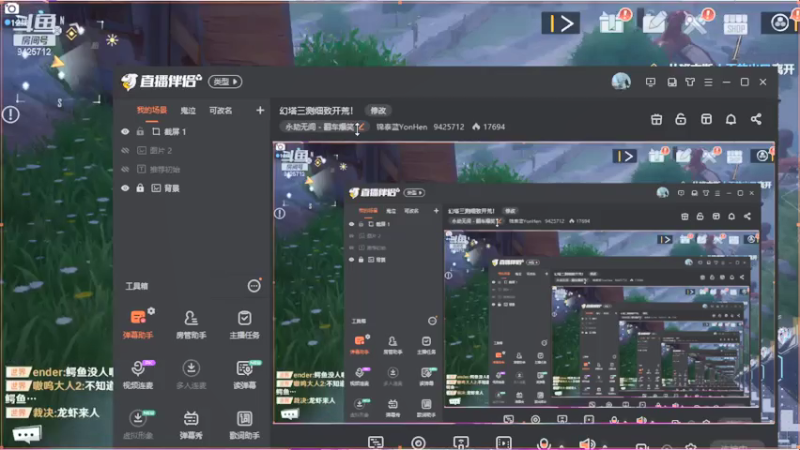Open the 弹幕助手 danmaku assistant tool
Viewport: 800px width, 450px height.
[138, 324]
